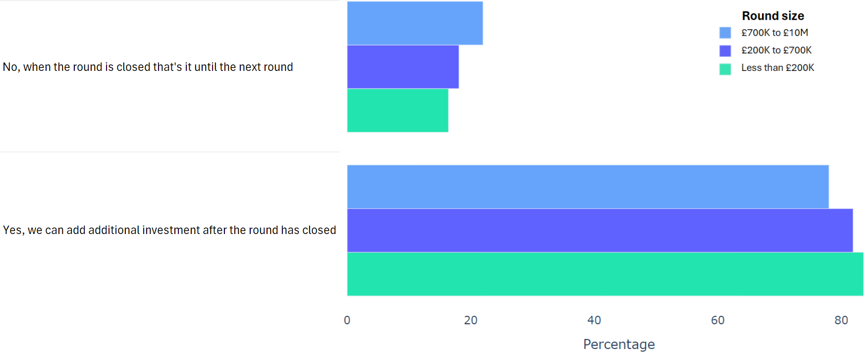Select the green bar in the 'Yes' group
The height and width of the screenshot is (354, 868).
(605, 274)
